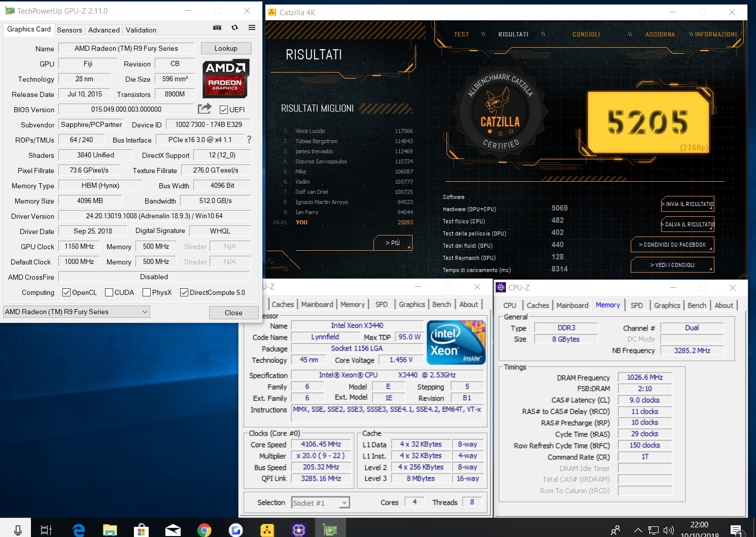This screenshot has height=537, width=756.
Task: Switch to Catzilla in the taskbar
Action: 267,530
